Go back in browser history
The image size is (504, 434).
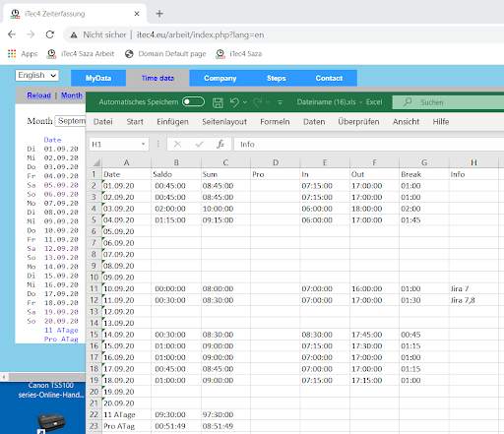tap(12, 34)
